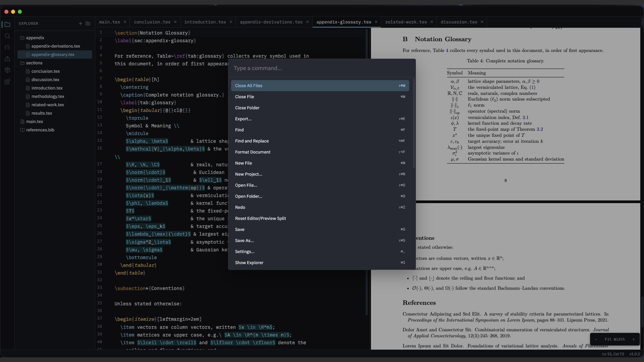Focus the Type a command input
This screenshot has width=644, height=362.
[x=322, y=68]
